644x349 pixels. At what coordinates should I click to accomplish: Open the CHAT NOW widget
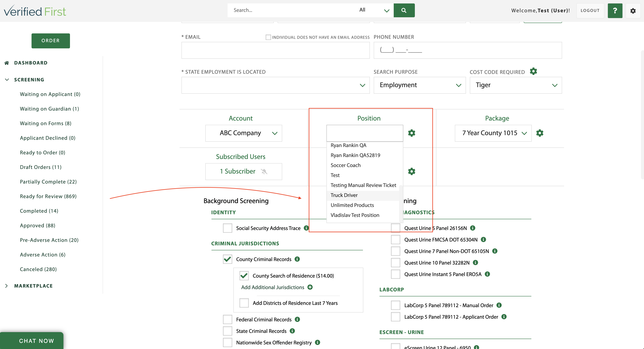(32, 341)
